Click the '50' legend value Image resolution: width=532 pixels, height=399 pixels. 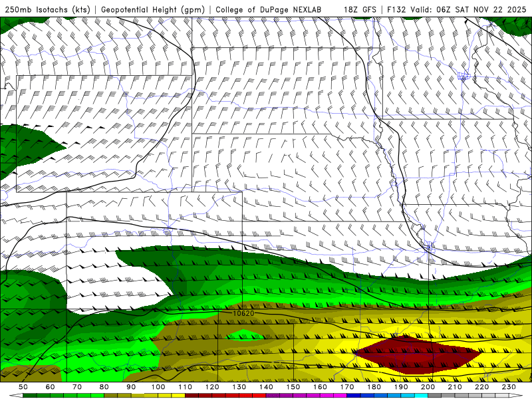point(23,387)
